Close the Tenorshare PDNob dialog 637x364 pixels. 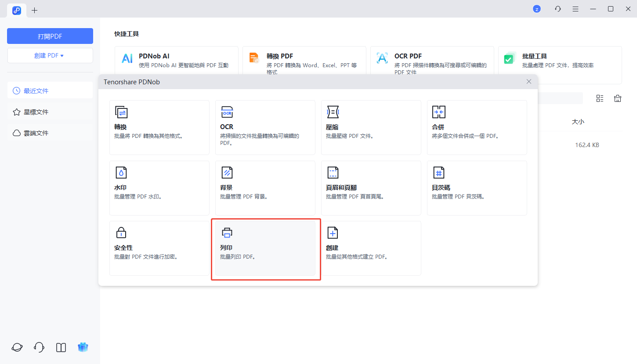tap(529, 82)
